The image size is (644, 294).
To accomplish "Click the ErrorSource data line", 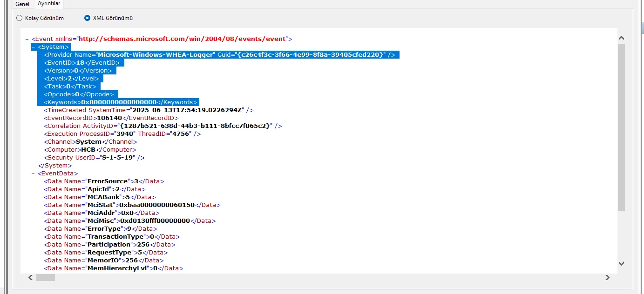I will (x=104, y=181).
